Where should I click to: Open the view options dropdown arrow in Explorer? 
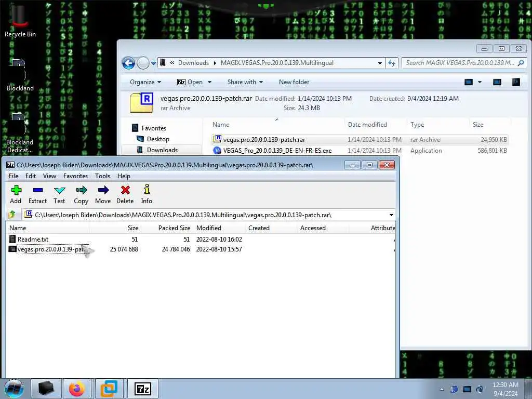coord(480,82)
